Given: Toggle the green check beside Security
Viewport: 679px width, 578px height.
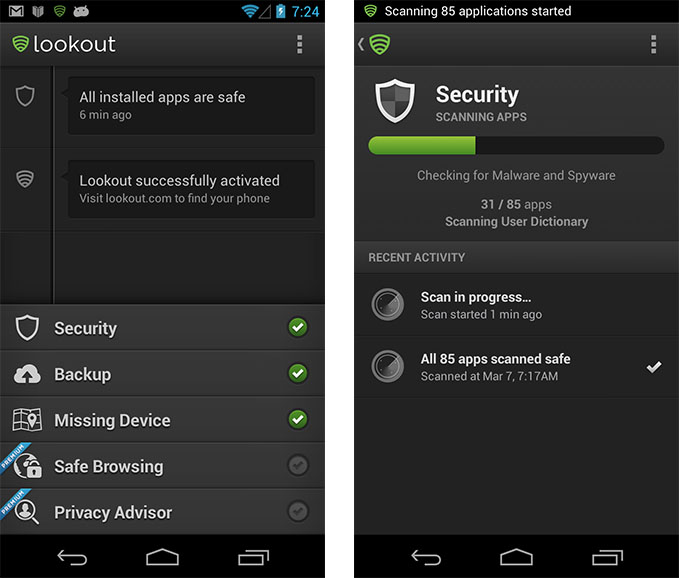Looking at the screenshot, I should [x=298, y=327].
